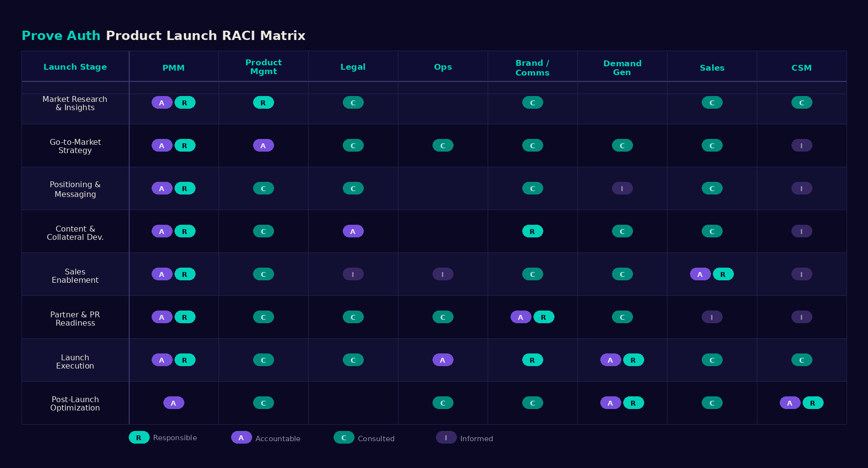Screen dimensions: 868x468
Task: Select the R badge for Content Dev under Brand/Comms
Action: 533,231
